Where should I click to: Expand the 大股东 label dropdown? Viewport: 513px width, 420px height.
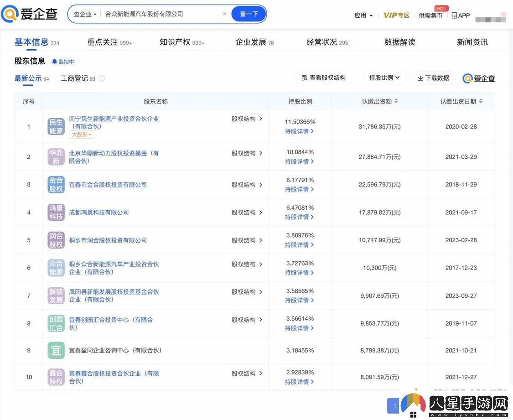click(x=81, y=135)
